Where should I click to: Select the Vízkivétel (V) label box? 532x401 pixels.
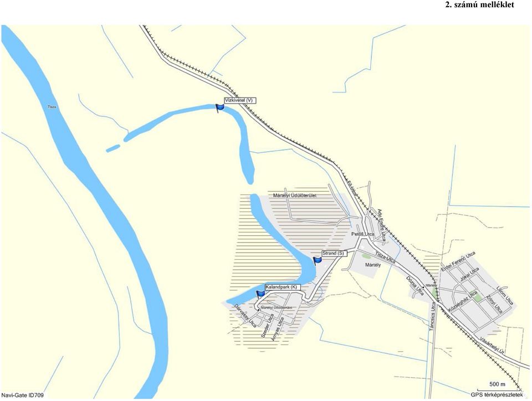pyautogui.click(x=240, y=100)
